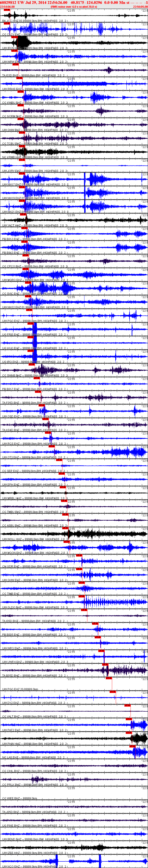
Task: Select the 'UW OSD EHZ' station label
Action: pos(11,416)
